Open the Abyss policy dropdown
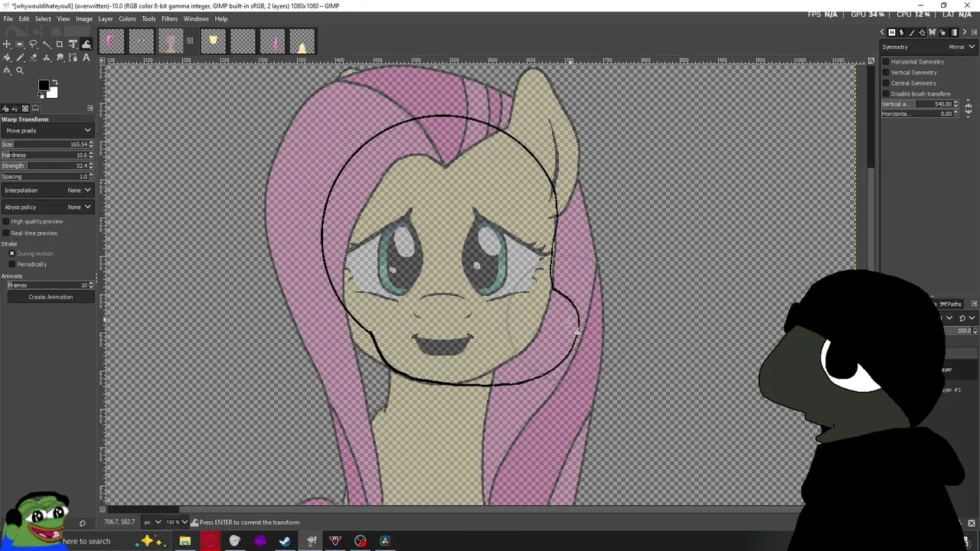The width and height of the screenshot is (980, 551). tap(47, 207)
